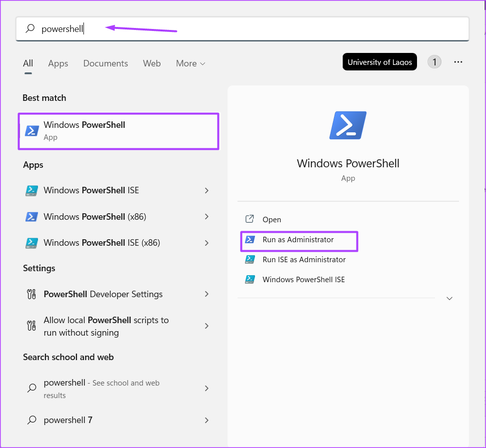Choose Run as Administrator
486x448 pixels.
(x=299, y=240)
